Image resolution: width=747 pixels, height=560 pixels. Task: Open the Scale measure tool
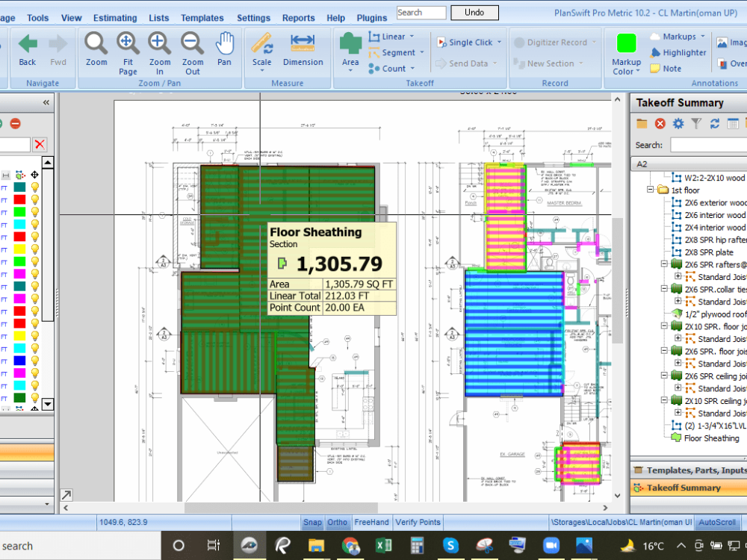pos(262,52)
